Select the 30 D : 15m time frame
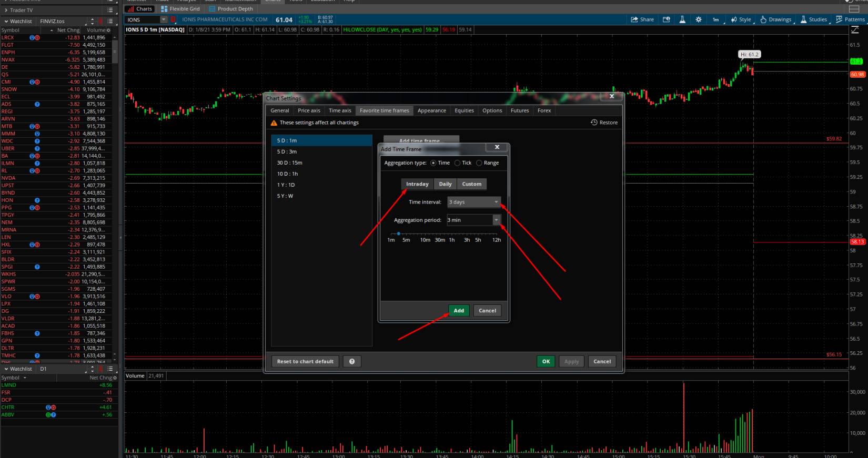Image resolution: width=868 pixels, height=458 pixels. tap(289, 162)
